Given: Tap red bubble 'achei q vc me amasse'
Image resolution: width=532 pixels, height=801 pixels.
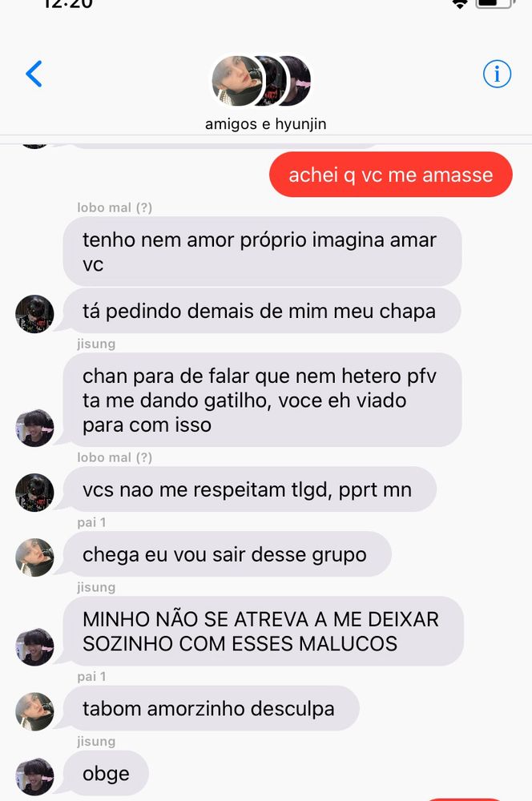Looking at the screenshot, I should (391, 175).
